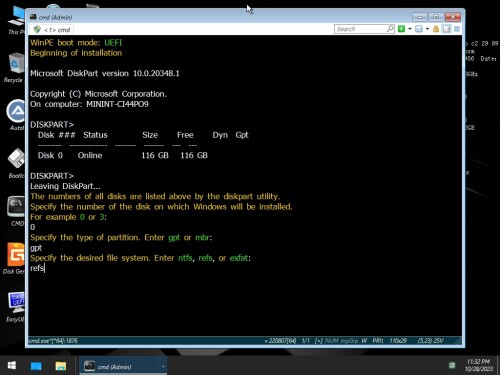Open the dropdown arrow beside the new console button

410,29
